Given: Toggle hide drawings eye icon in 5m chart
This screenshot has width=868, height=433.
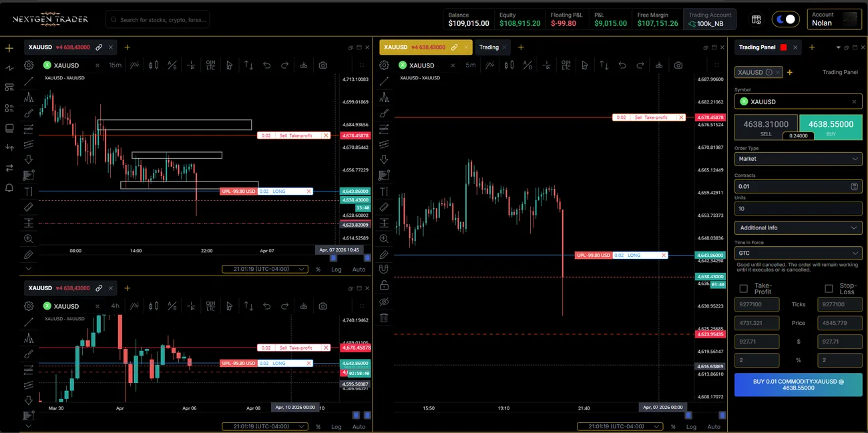Looking at the screenshot, I should click(x=384, y=302).
